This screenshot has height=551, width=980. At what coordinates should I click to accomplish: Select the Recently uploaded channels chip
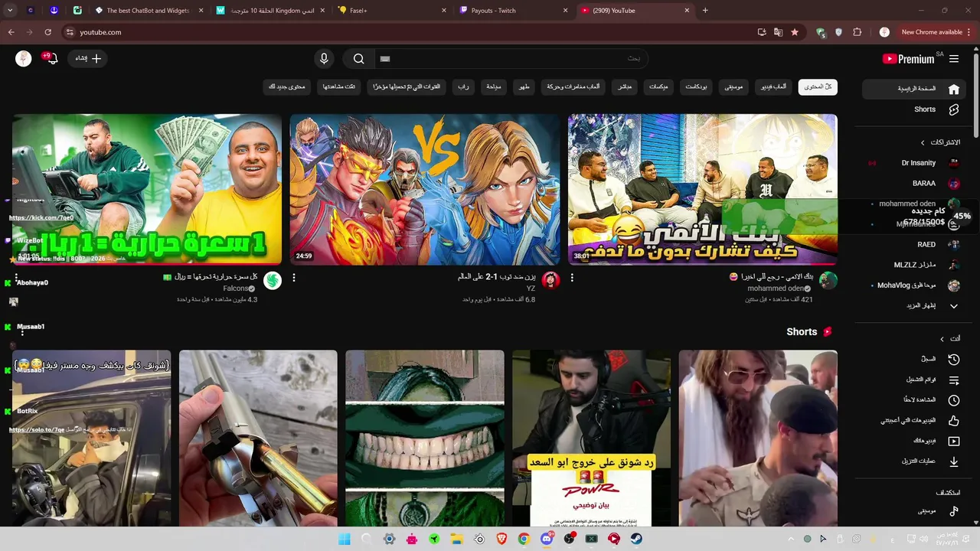pyautogui.click(x=407, y=86)
